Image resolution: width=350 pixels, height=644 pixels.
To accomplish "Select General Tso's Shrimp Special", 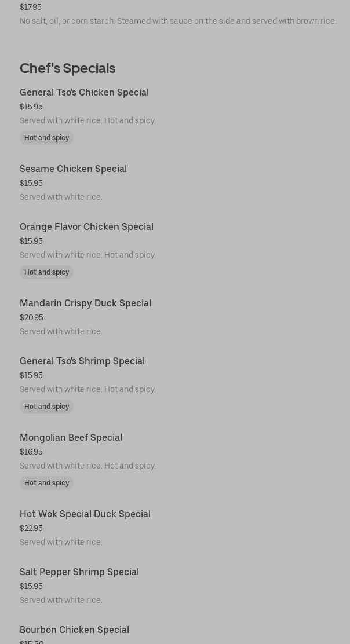I will pos(82,361).
